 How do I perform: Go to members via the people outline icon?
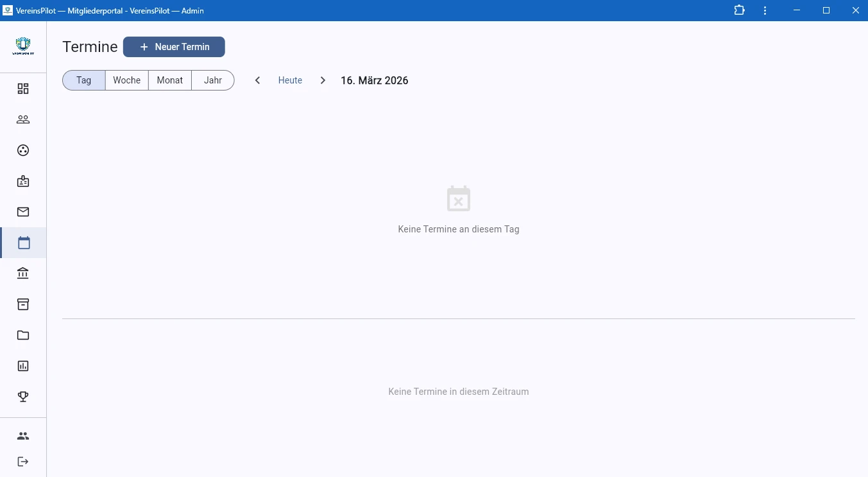(23, 119)
